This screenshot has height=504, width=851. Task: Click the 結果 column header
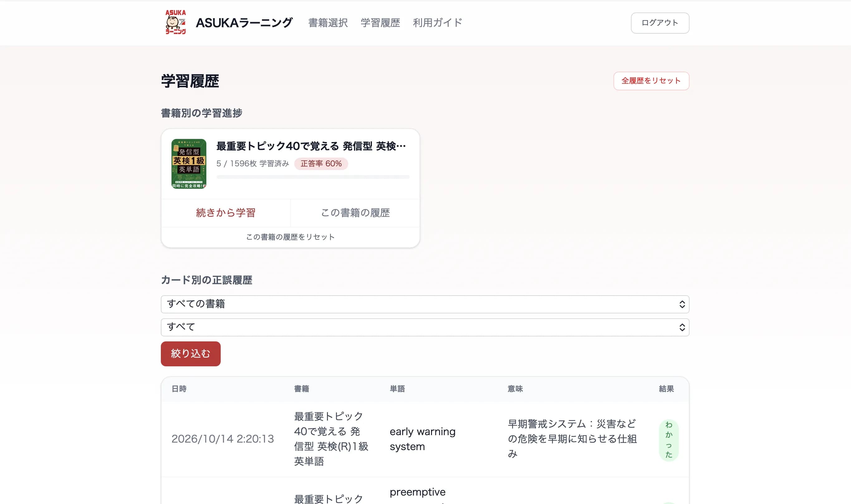[x=666, y=388]
